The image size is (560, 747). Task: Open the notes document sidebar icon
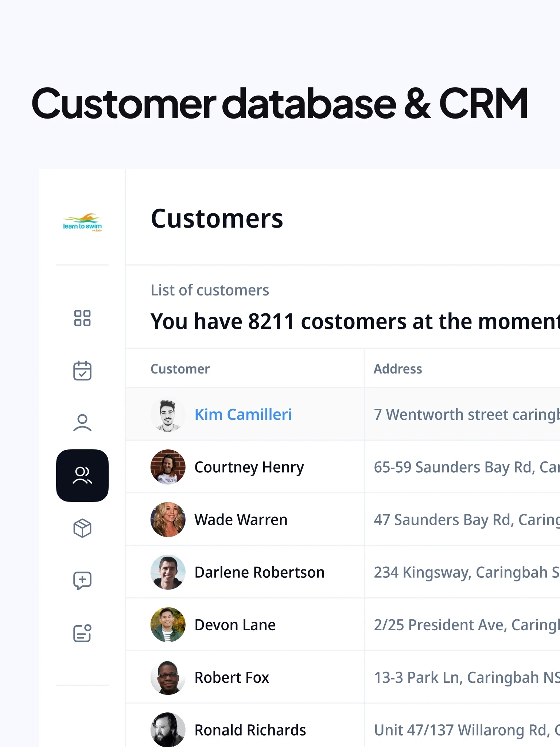click(x=82, y=633)
